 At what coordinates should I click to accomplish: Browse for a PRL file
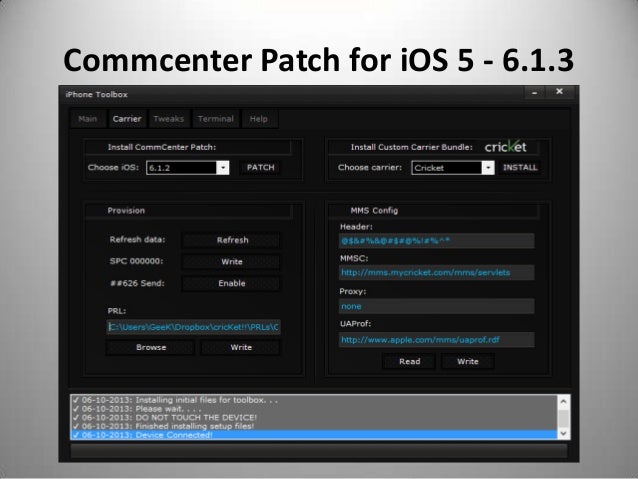pyautogui.click(x=150, y=347)
